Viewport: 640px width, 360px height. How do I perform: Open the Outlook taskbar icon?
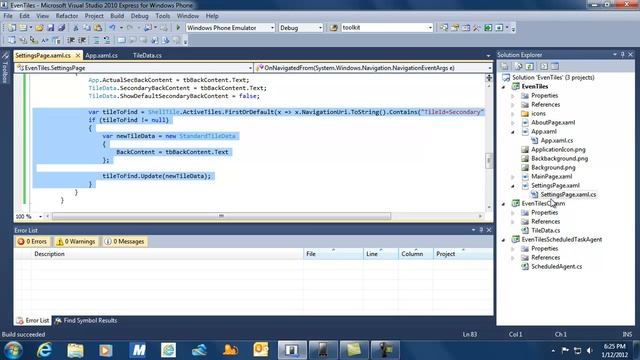[260, 350]
